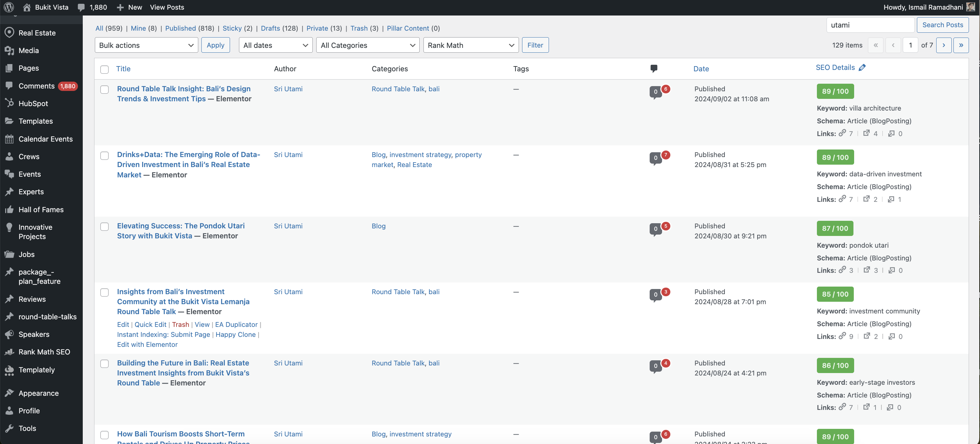Check the Drinks+Data post checkbox

[x=104, y=155]
